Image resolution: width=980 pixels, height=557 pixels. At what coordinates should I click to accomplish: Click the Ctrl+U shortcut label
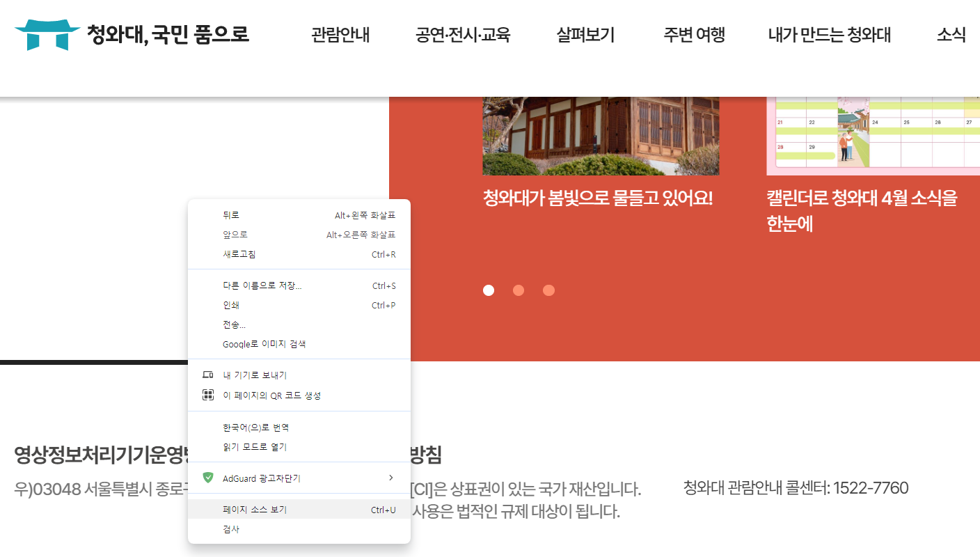coord(383,510)
